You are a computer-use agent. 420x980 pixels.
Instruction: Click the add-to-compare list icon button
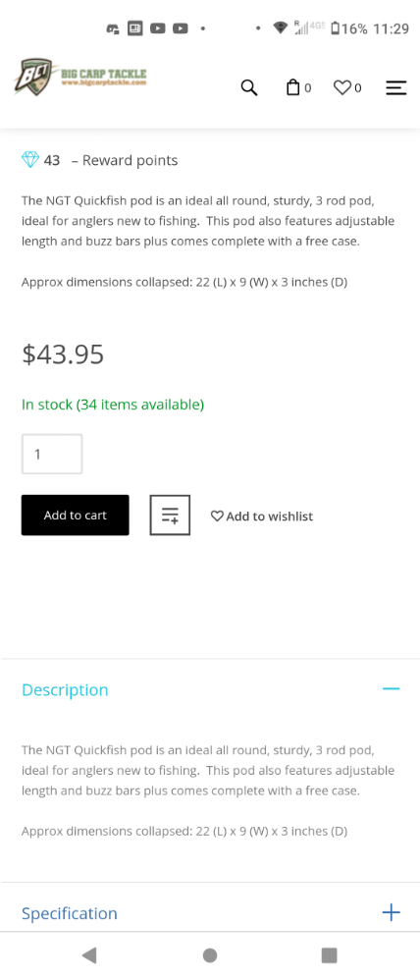[170, 515]
